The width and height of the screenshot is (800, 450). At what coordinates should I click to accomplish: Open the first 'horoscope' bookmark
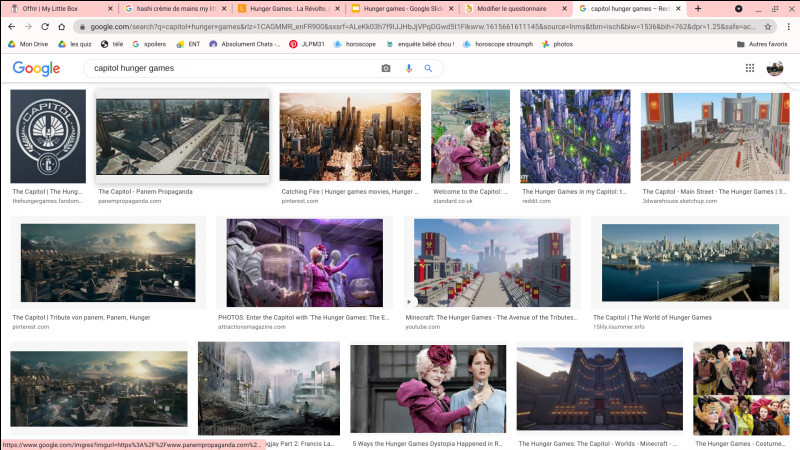355,44
